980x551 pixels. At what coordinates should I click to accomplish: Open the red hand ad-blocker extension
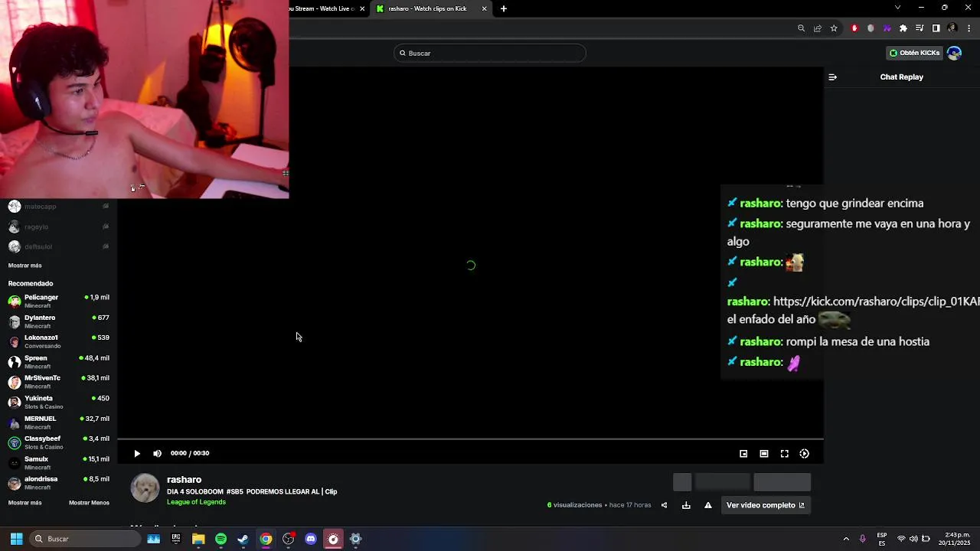[854, 28]
